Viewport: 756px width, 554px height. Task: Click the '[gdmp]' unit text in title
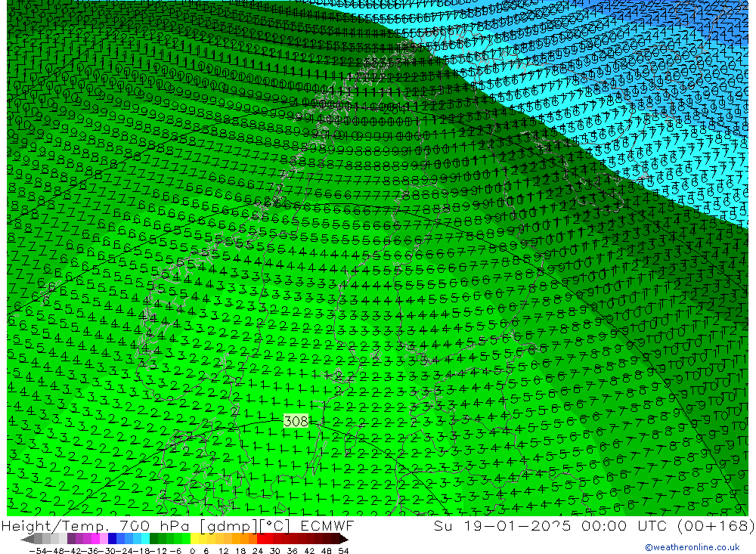pyautogui.click(x=227, y=526)
